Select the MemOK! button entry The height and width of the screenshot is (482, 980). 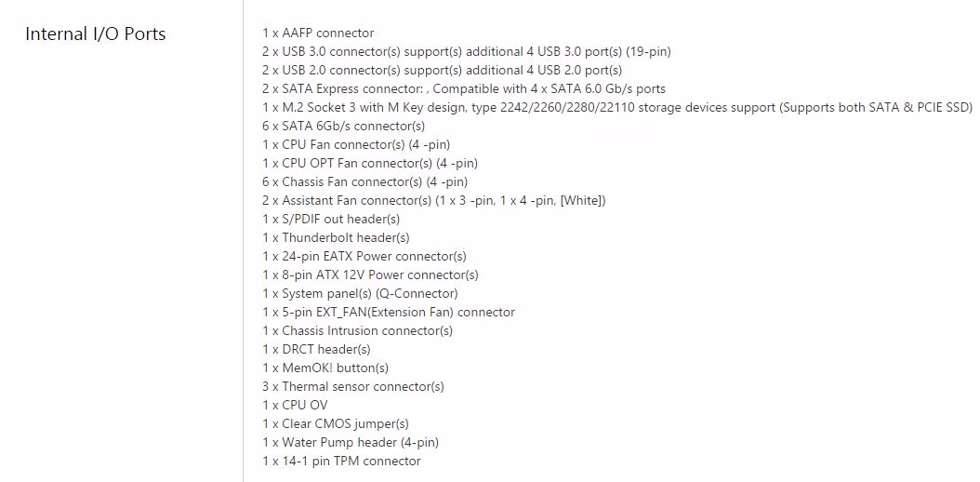coord(325,368)
